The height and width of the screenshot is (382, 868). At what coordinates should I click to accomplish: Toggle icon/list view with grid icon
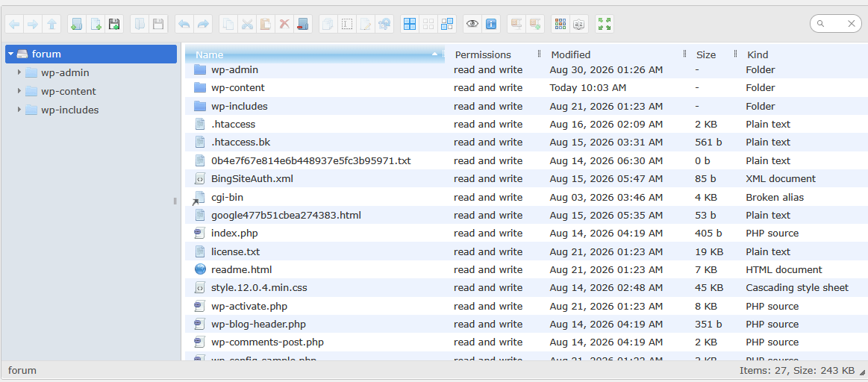pyautogui.click(x=561, y=24)
